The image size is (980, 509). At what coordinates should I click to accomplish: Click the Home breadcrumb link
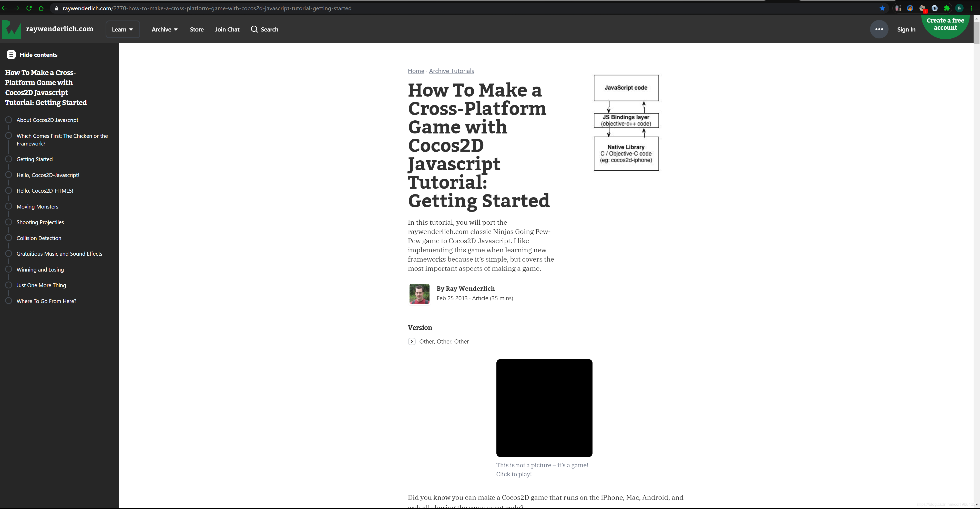tap(415, 71)
